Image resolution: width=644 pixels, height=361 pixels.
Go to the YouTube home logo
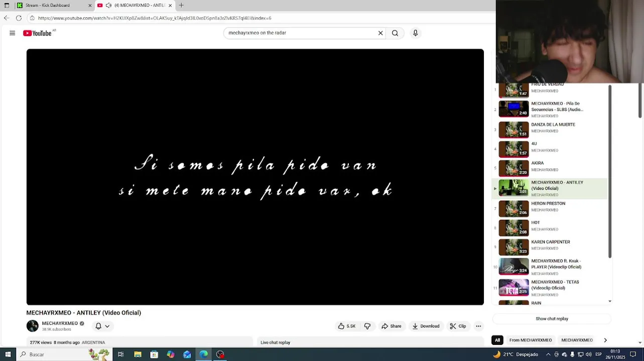pos(38,33)
